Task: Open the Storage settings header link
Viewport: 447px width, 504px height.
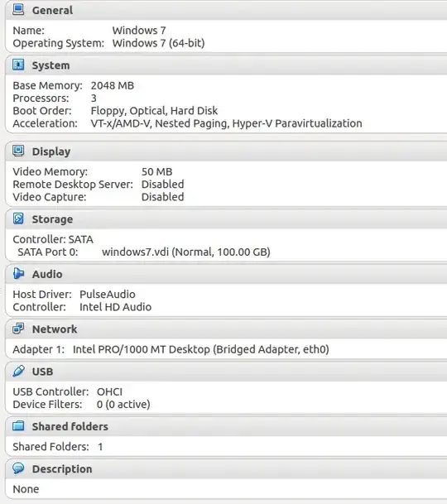Action: 52,219
